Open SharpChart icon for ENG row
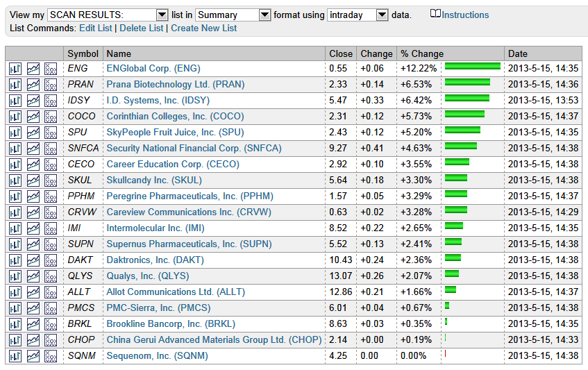The width and height of the screenshot is (588, 370). pos(15,69)
